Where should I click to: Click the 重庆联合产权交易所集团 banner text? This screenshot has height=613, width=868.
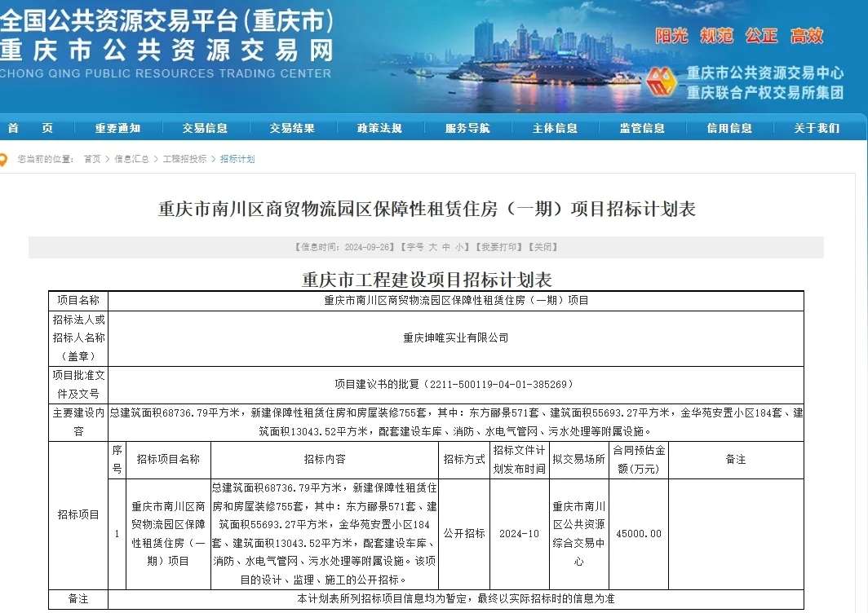pyautogui.click(x=765, y=93)
